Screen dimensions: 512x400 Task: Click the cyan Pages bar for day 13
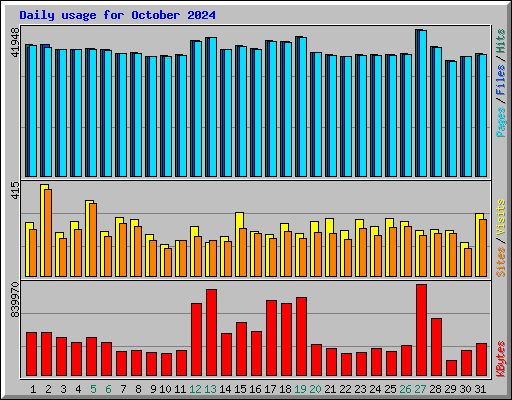213,107
